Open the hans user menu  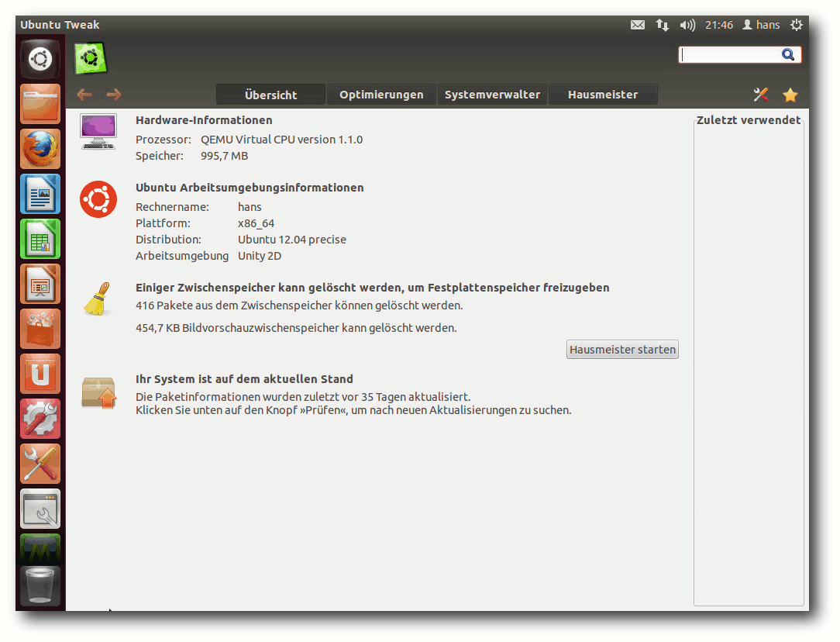click(761, 25)
